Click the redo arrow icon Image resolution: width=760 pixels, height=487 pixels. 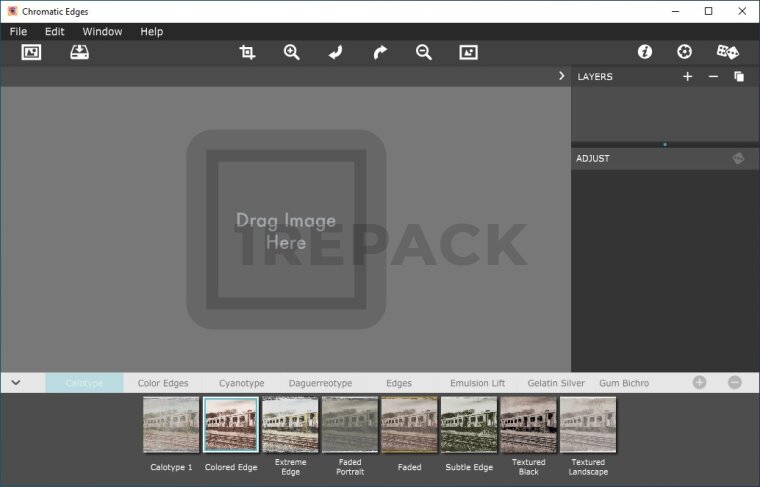(380, 53)
